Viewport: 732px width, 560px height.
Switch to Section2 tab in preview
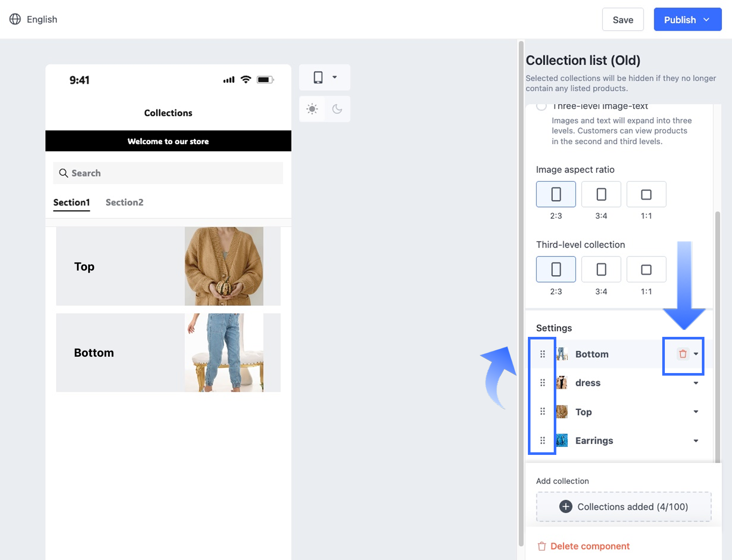(124, 202)
